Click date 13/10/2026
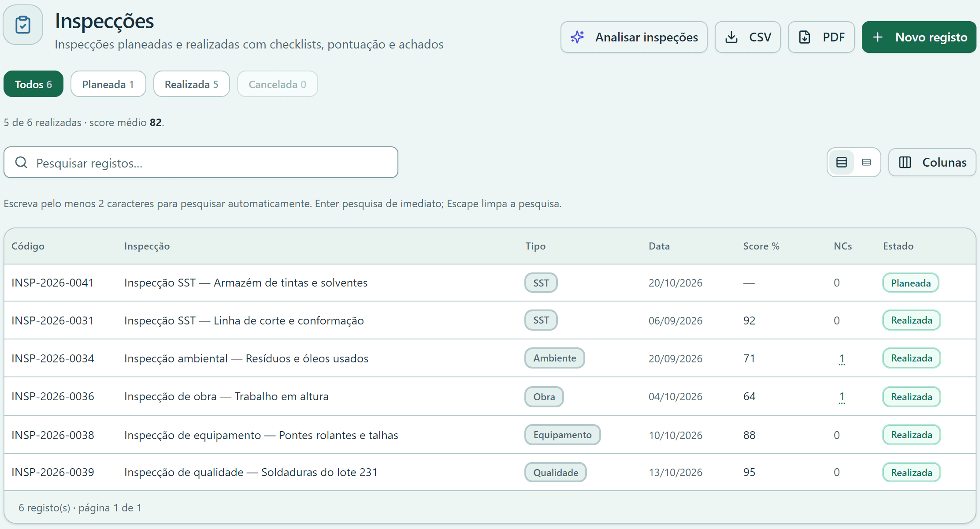This screenshot has height=529, width=980. (675, 473)
